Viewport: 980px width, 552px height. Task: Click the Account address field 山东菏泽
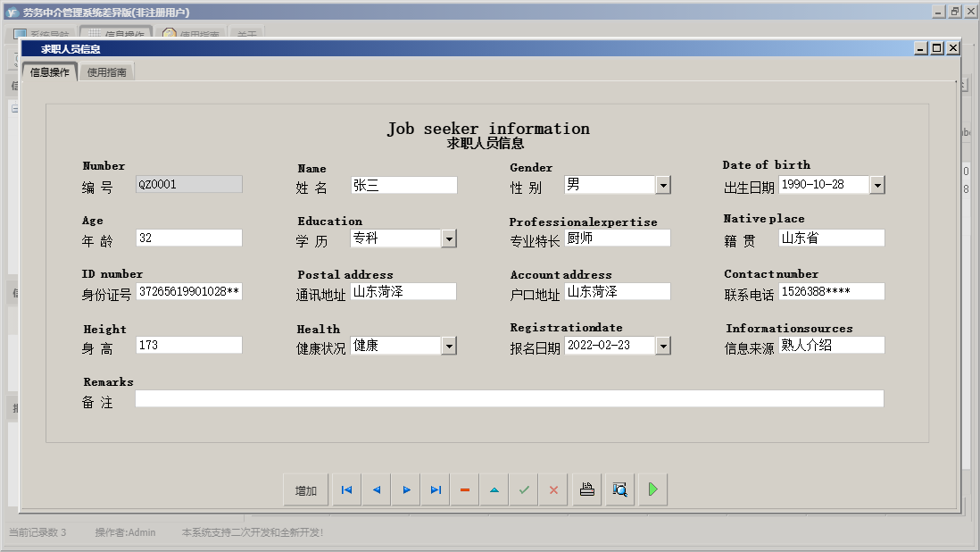tap(618, 292)
